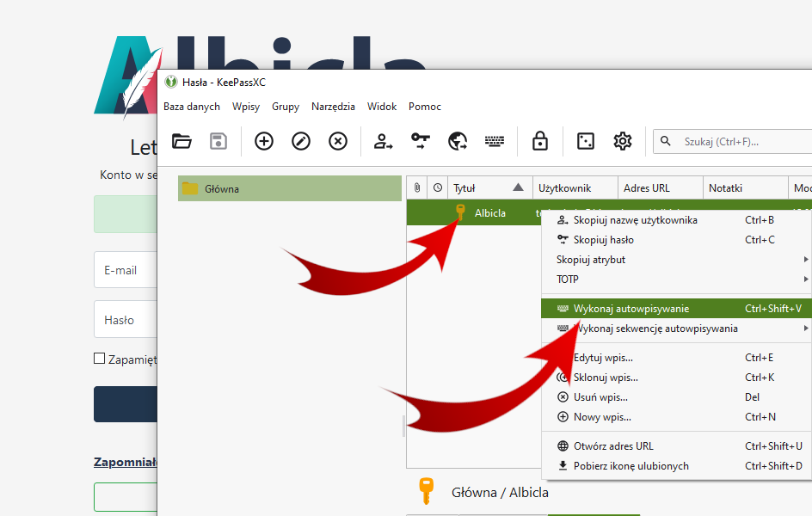Choose Skopiuj nazwę użytkownika
Image resolution: width=812 pixels, height=516 pixels.
tap(676, 220)
